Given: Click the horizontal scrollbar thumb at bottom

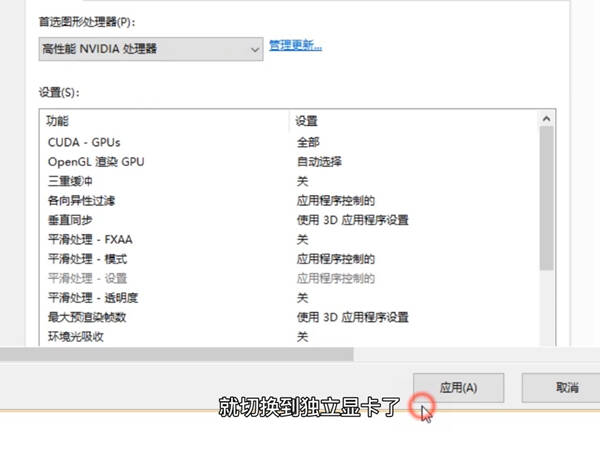Looking at the screenshot, I should coord(176,354).
